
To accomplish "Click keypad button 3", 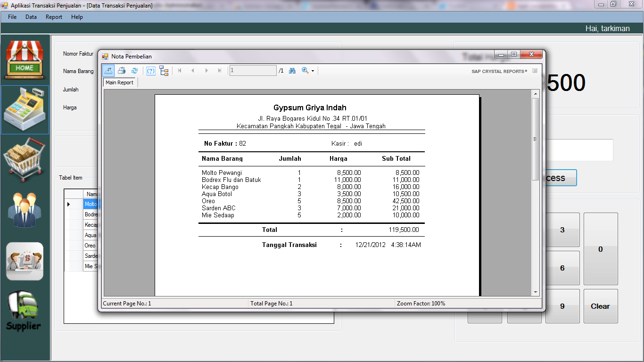I will point(562,230).
